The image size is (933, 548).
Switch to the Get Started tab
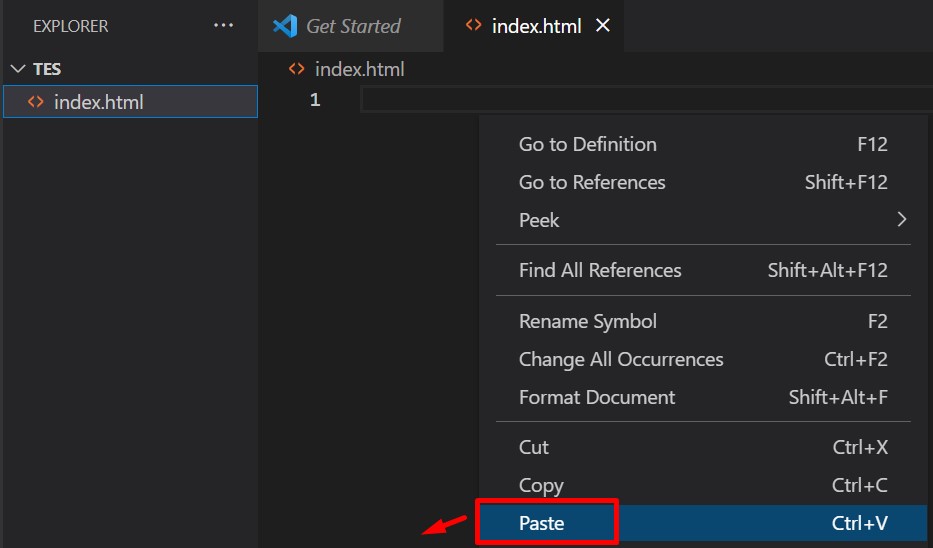(x=352, y=26)
